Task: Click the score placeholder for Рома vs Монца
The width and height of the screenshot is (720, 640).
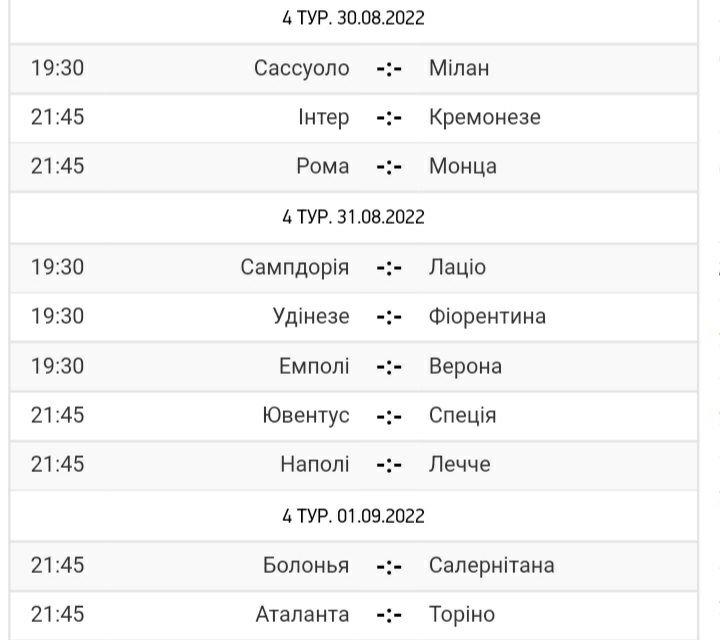Action: point(389,166)
